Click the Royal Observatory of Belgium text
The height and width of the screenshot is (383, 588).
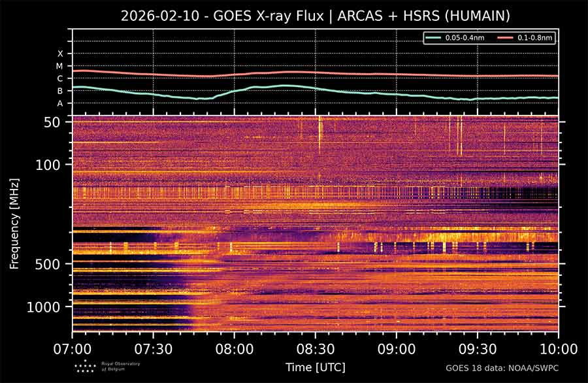tap(116, 366)
